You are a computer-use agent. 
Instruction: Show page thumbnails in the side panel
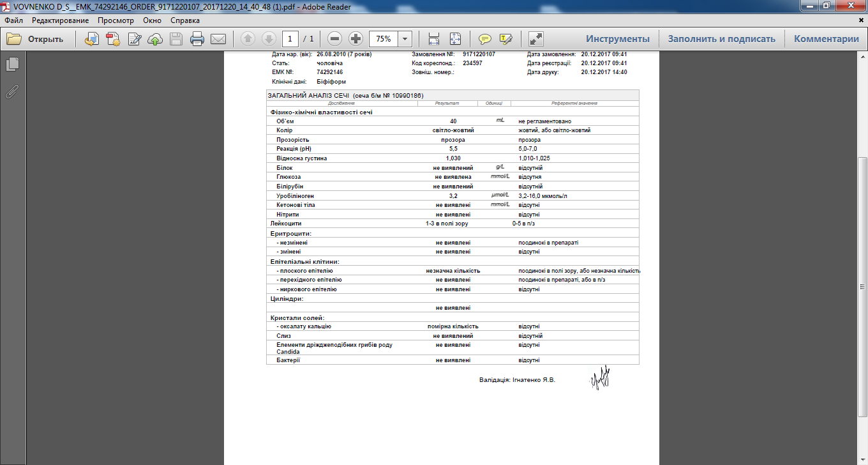12,64
